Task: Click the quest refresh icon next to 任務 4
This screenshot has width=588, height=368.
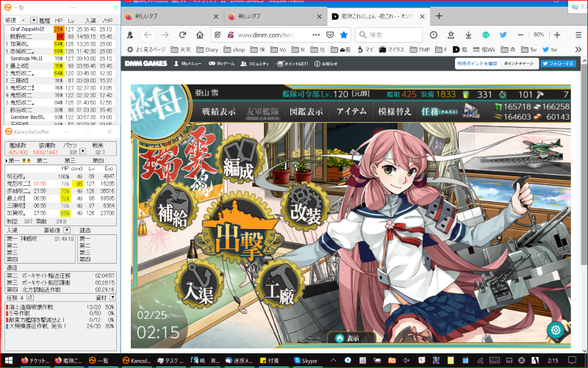Action: pos(30,297)
